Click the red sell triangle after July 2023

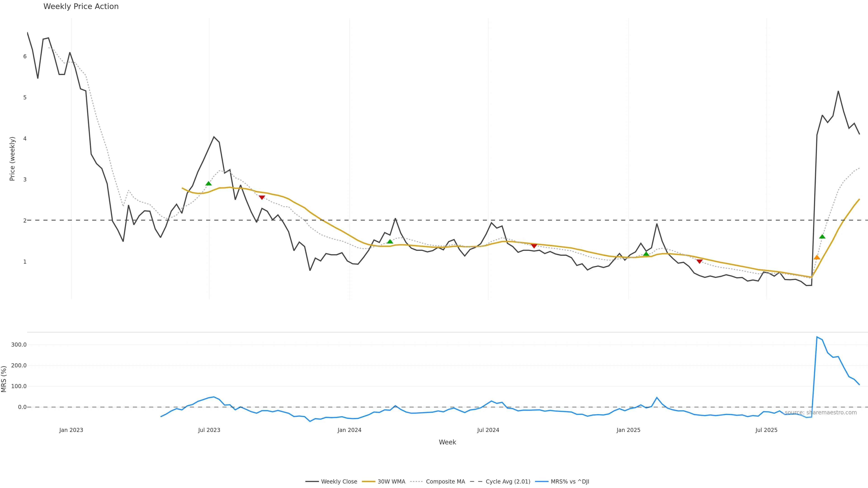[x=262, y=197]
